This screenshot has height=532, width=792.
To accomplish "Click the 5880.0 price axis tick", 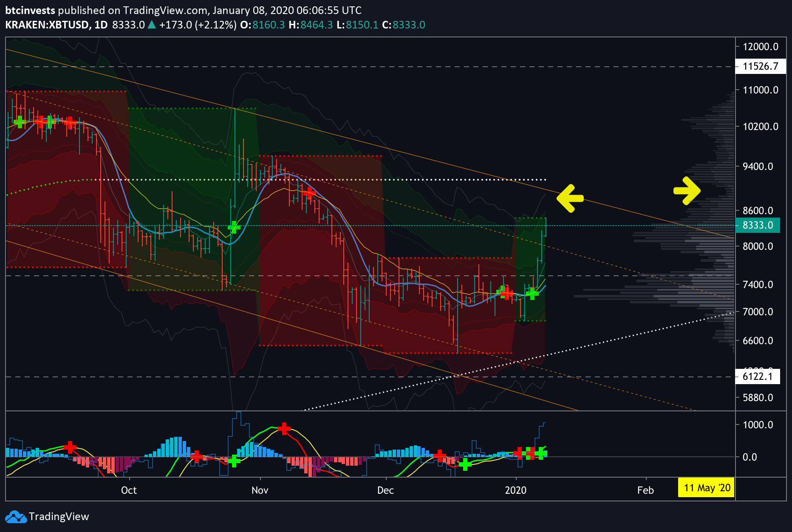I will (758, 398).
